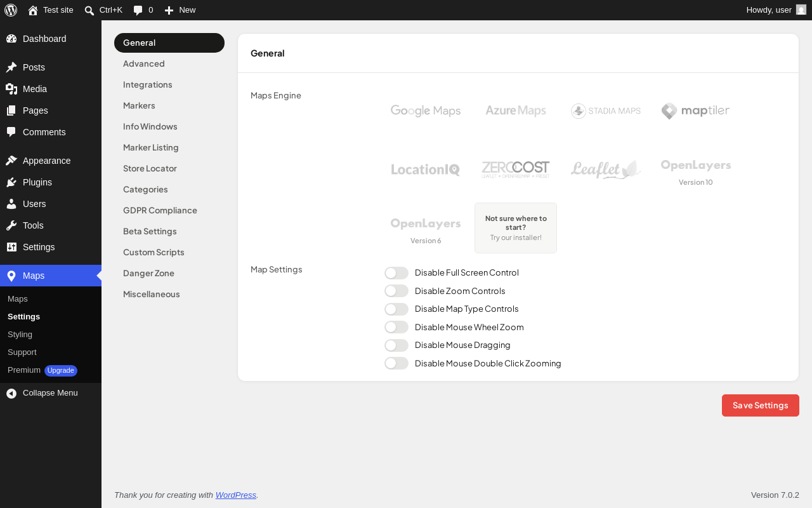
Task: Toggle Disable Zoom Controls switch
Action: pos(396,291)
